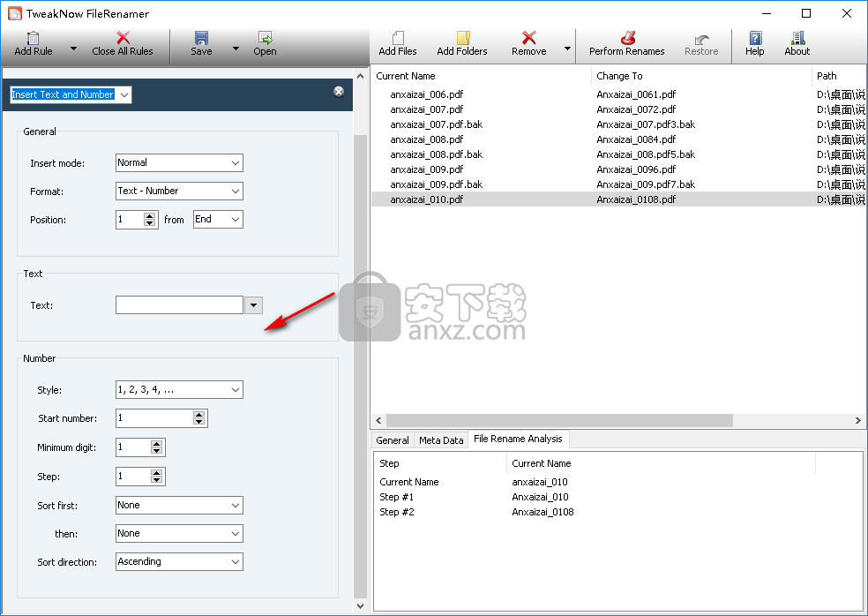Image resolution: width=868 pixels, height=616 pixels.
Task: Click the Position spinner up arrow
Action: (x=149, y=216)
